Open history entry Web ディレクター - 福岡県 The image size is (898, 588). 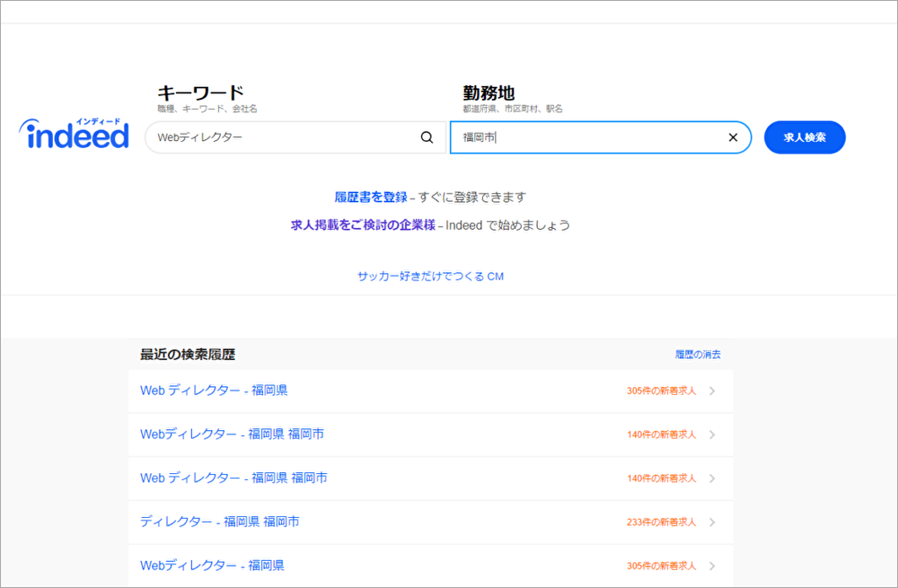click(x=214, y=391)
